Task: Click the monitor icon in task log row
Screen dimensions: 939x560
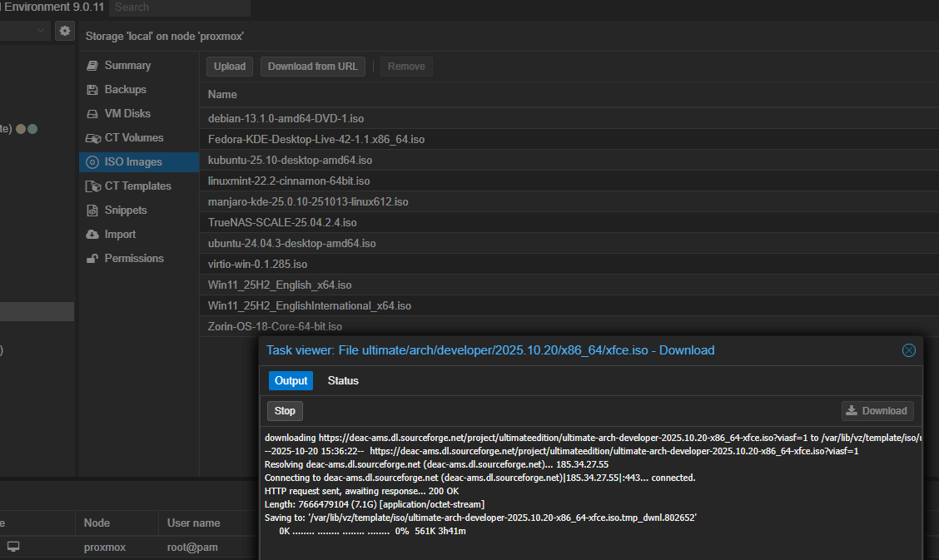Action: click(13, 546)
